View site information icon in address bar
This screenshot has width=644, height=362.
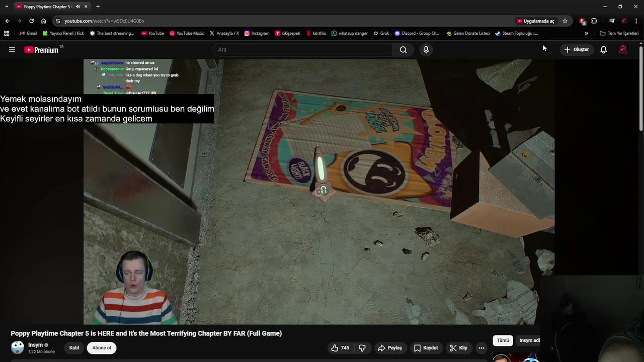pyautogui.click(x=58, y=21)
